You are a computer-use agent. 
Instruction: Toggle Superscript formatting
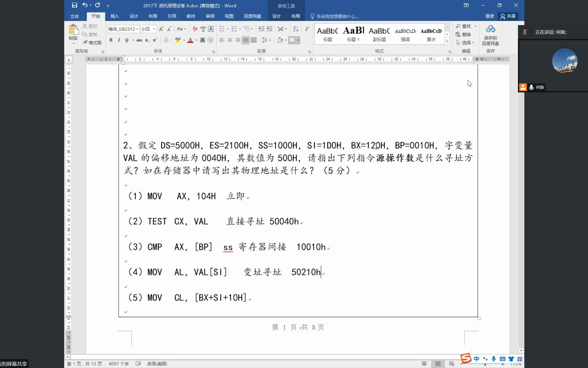click(x=155, y=40)
